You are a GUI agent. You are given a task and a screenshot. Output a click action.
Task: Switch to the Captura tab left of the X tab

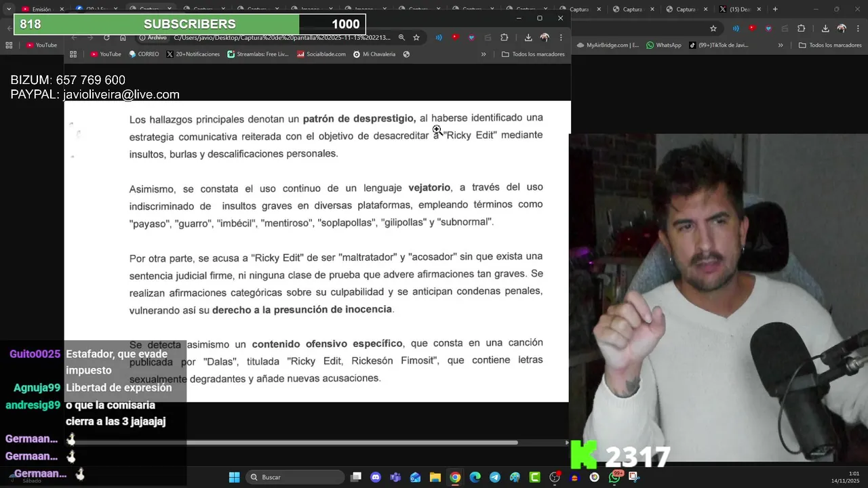coord(682,9)
